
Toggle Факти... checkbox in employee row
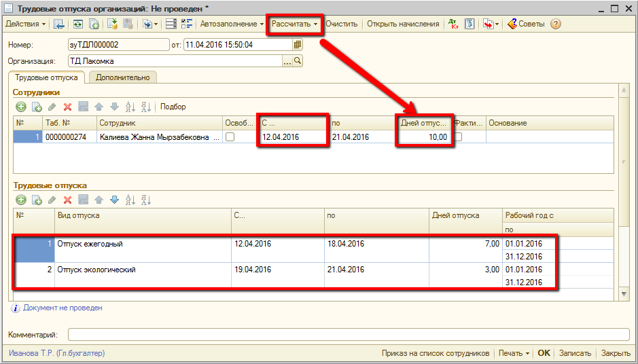(x=459, y=137)
